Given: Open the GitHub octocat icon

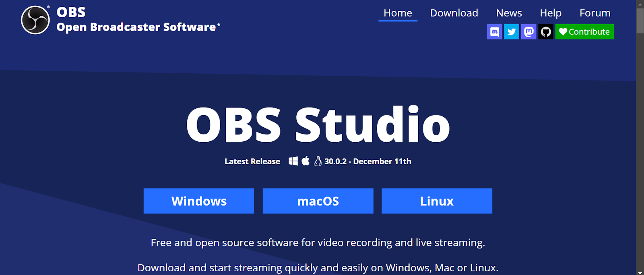Looking at the screenshot, I should (x=546, y=32).
